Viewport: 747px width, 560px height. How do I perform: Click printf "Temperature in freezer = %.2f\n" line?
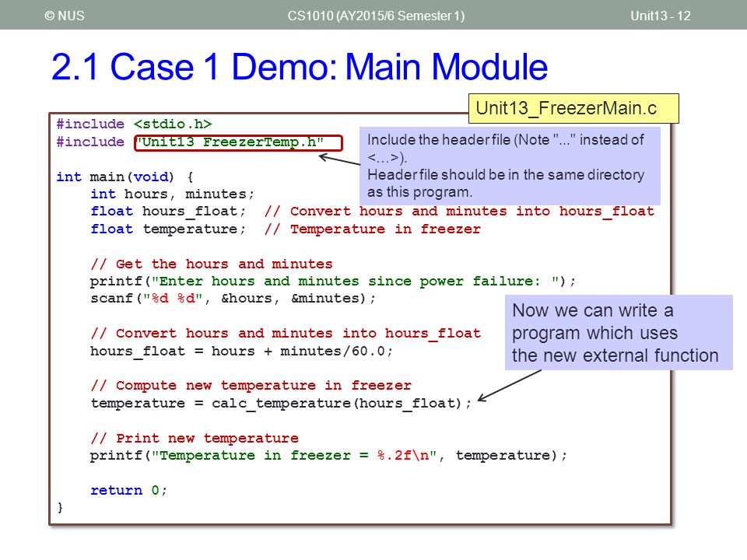pos(328,456)
